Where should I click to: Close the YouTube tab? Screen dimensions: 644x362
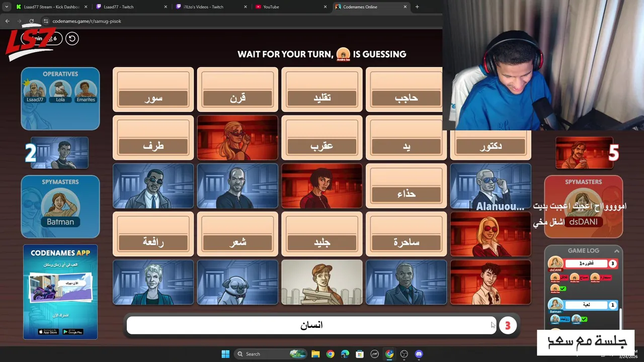pyautogui.click(x=325, y=7)
